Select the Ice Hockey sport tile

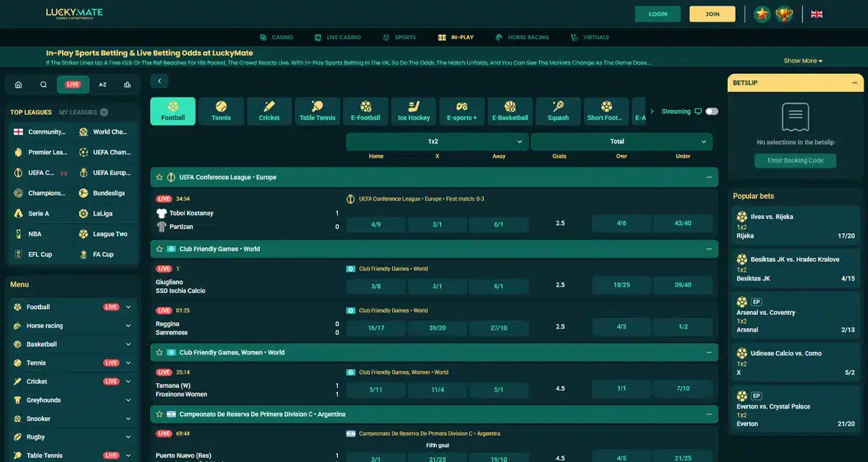[414, 111]
